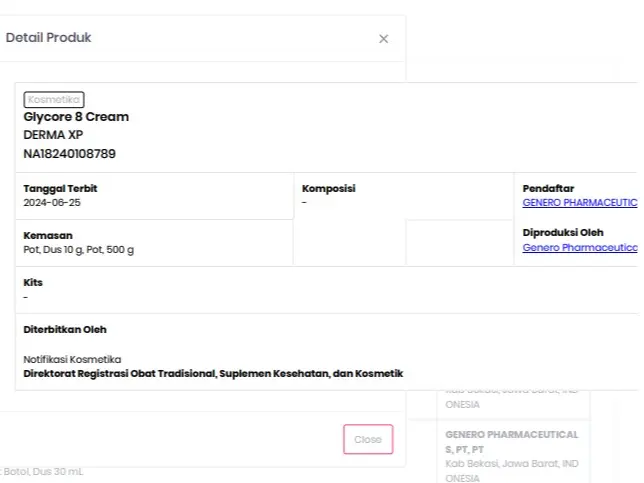Select packaging text Pot, Dus 10 g
This screenshot has width=644, height=483.
click(x=53, y=249)
